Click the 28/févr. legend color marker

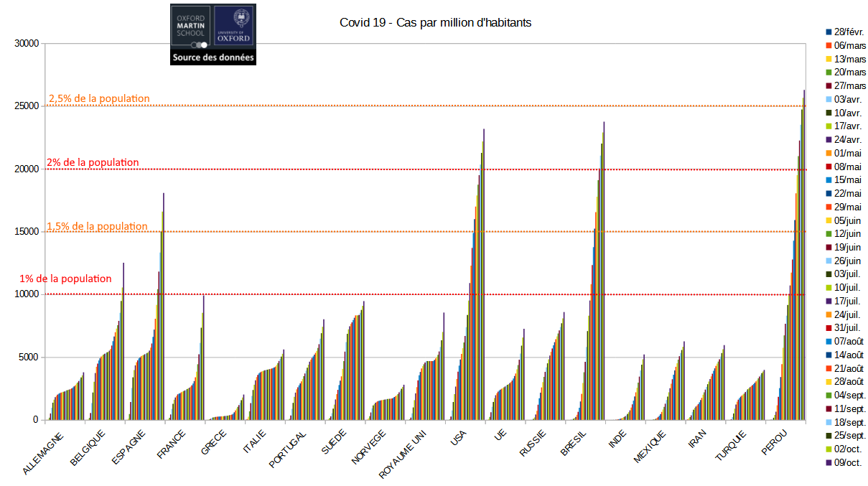click(829, 32)
